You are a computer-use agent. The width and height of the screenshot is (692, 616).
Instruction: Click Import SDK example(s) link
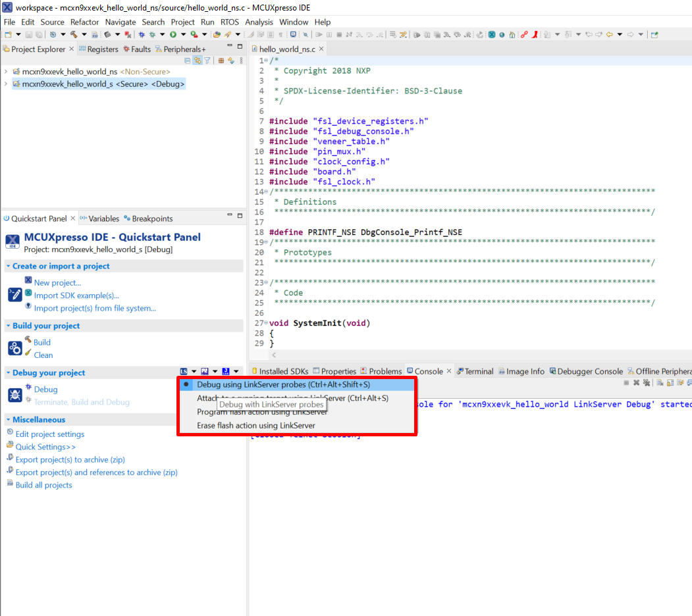click(x=76, y=295)
